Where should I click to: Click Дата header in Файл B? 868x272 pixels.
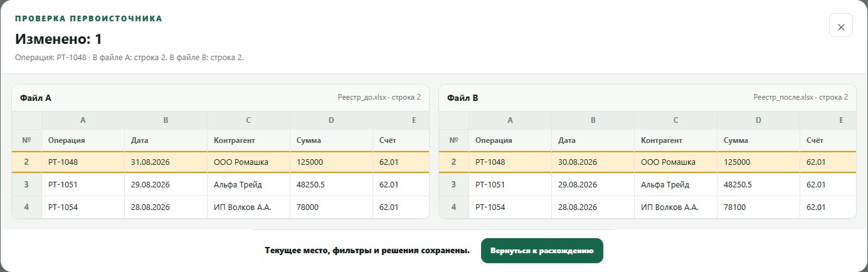pos(593,140)
